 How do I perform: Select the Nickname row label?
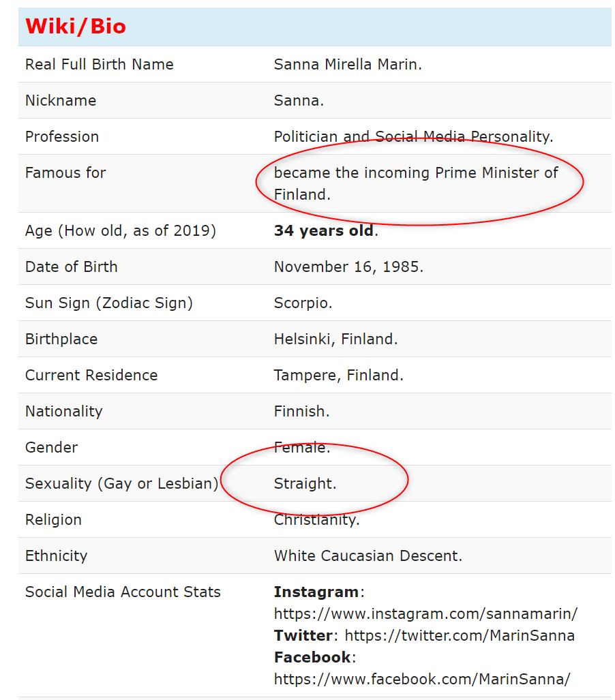tap(61, 100)
